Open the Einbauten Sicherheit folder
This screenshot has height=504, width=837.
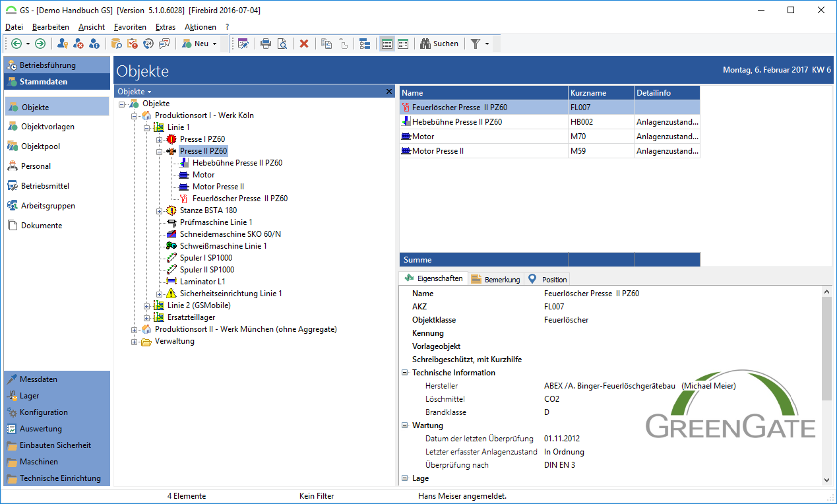pos(57,445)
